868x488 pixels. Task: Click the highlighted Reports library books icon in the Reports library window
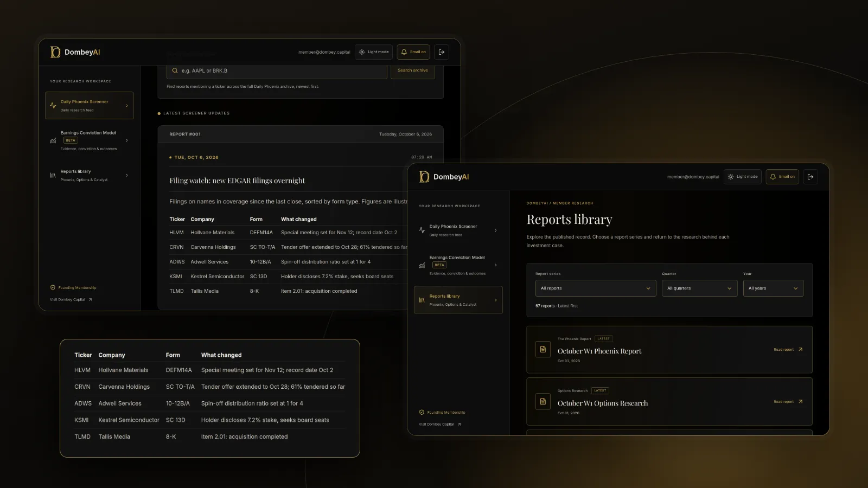click(x=422, y=300)
